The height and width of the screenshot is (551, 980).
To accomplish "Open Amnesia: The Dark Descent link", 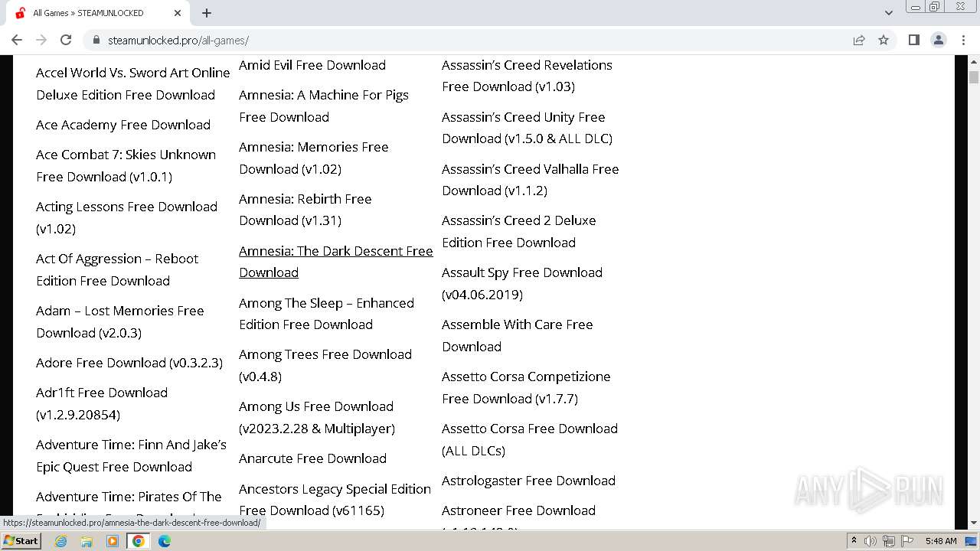I will [336, 262].
